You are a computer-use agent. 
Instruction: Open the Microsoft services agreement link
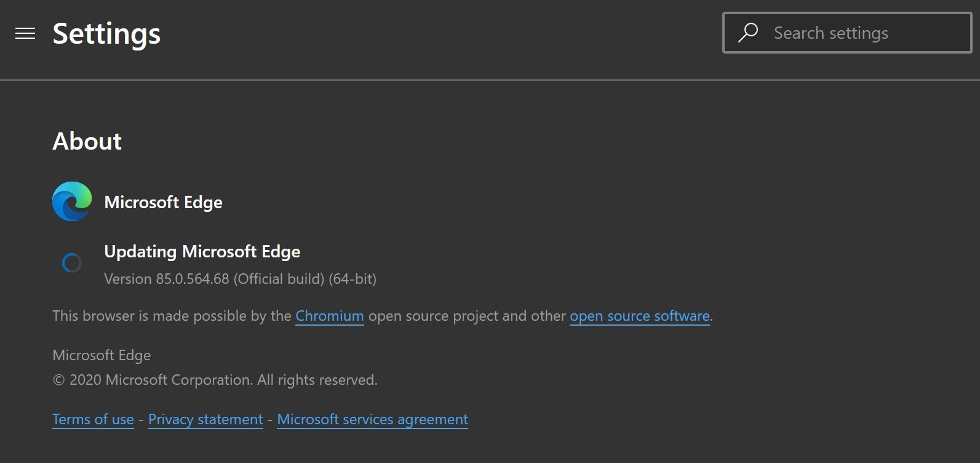[x=372, y=419]
